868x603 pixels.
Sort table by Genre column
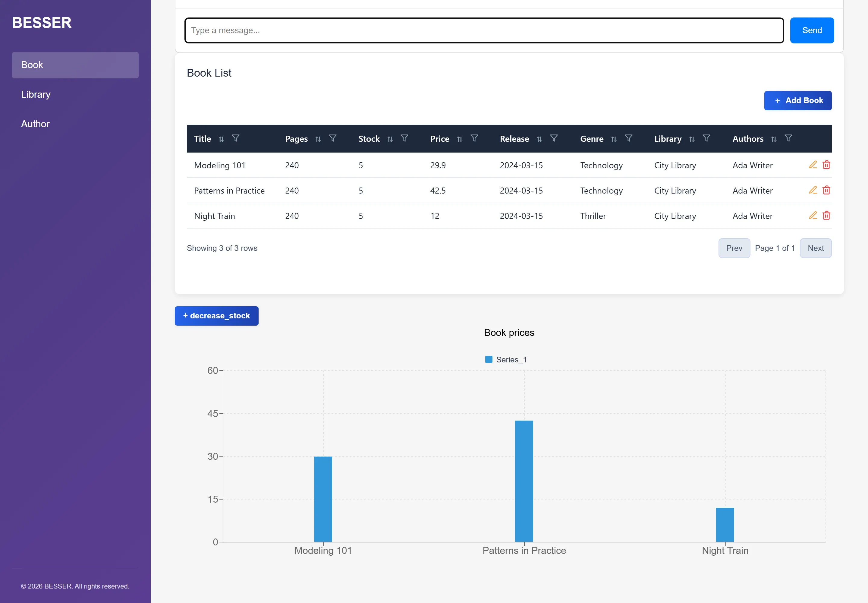coord(614,139)
